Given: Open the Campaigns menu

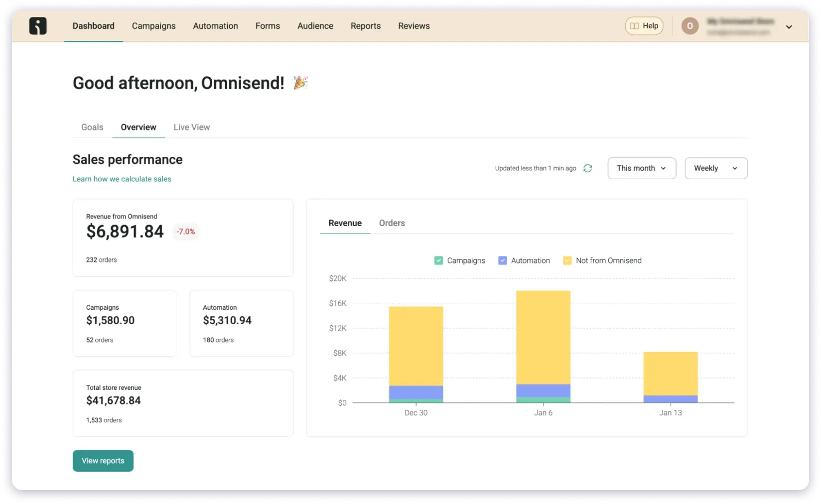Looking at the screenshot, I should tap(153, 26).
